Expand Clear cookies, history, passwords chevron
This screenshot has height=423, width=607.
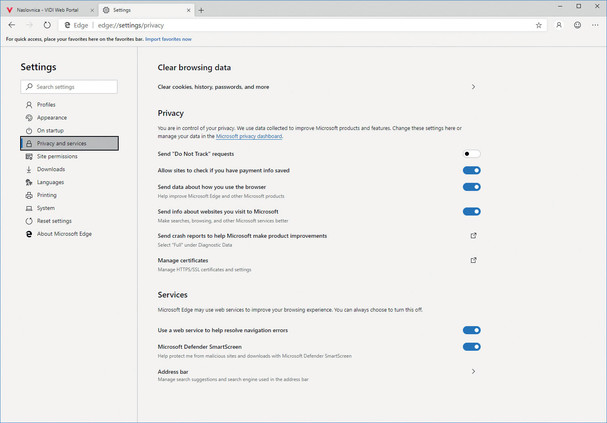[x=473, y=87]
